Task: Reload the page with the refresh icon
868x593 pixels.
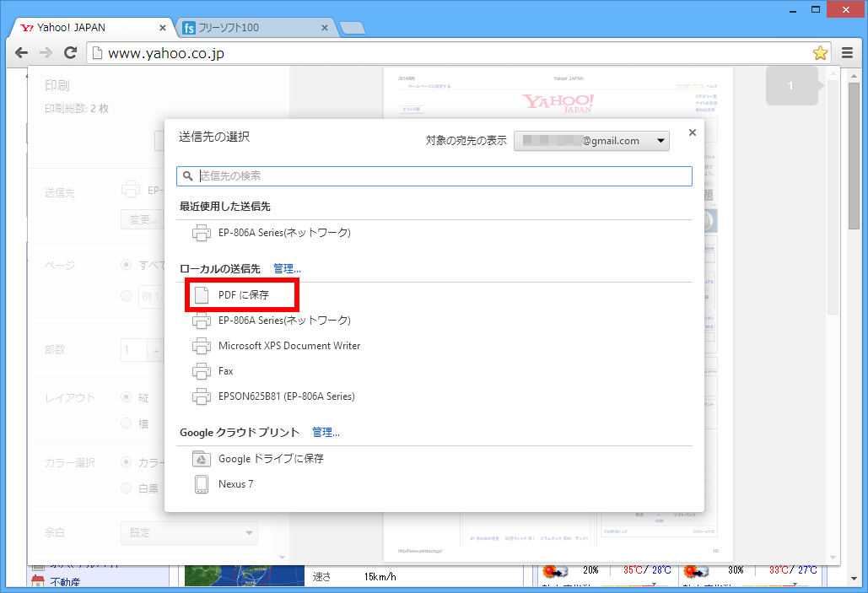Action: [70, 52]
